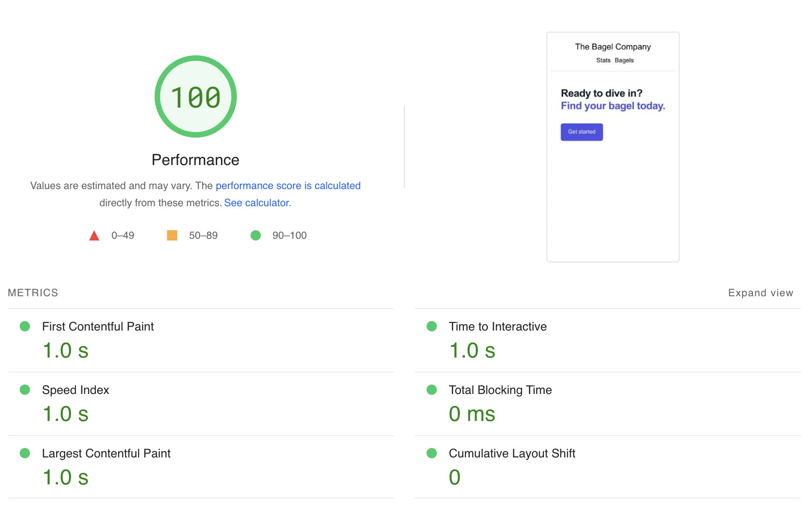Click the green dot beside Total Blocking Time
The image size is (812, 505).
[x=432, y=390]
